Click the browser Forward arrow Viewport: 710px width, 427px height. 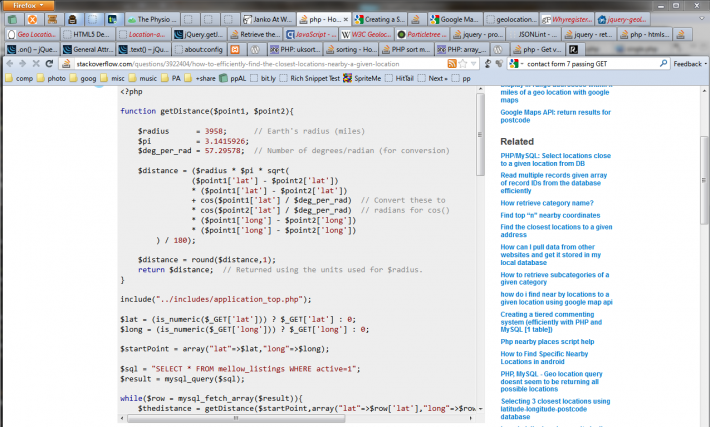(x=23, y=64)
